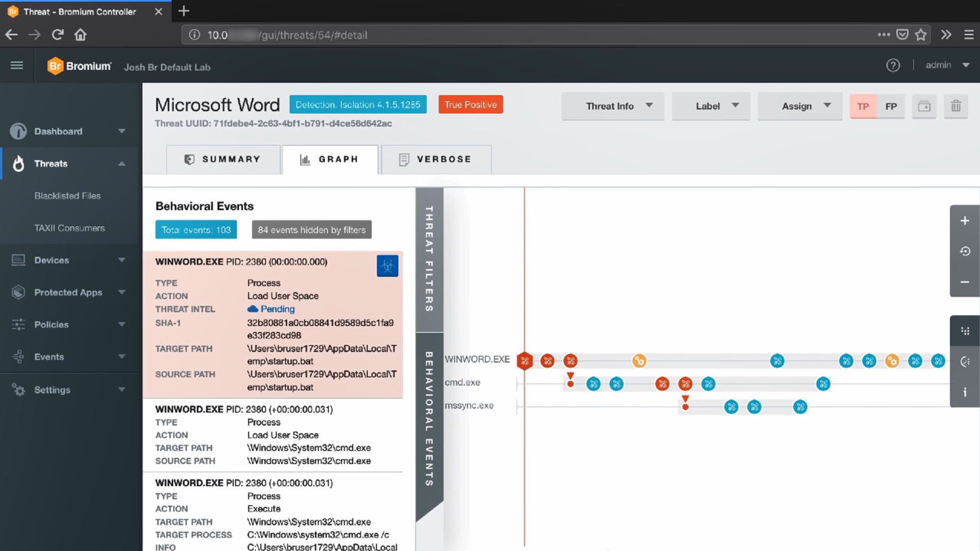This screenshot has height=551, width=980.
Task: Delete the threat using the trash icon
Action: coord(956,106)
